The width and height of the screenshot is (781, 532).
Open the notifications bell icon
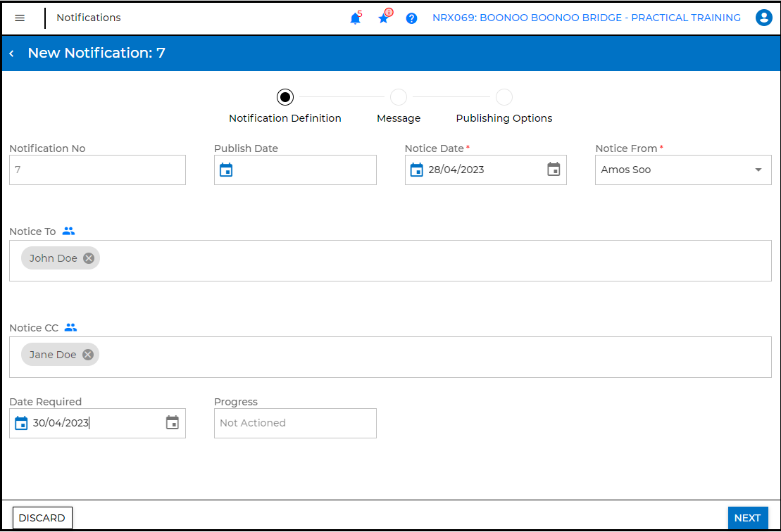point(355,18)
